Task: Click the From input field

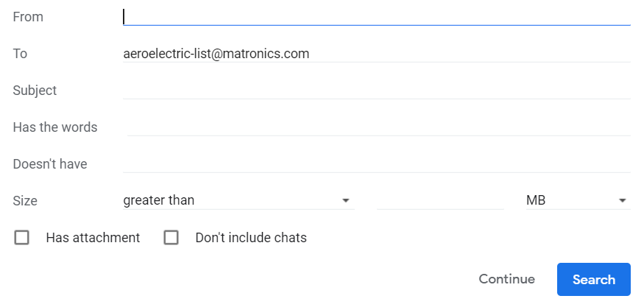Action: click(x=375, y=16)
